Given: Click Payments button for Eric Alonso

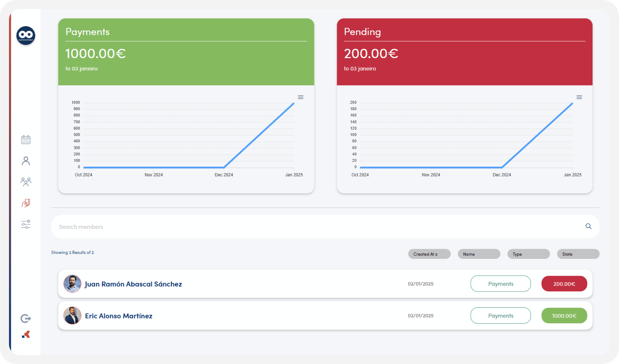Looking at the screenshot, I should pos(501,316).
